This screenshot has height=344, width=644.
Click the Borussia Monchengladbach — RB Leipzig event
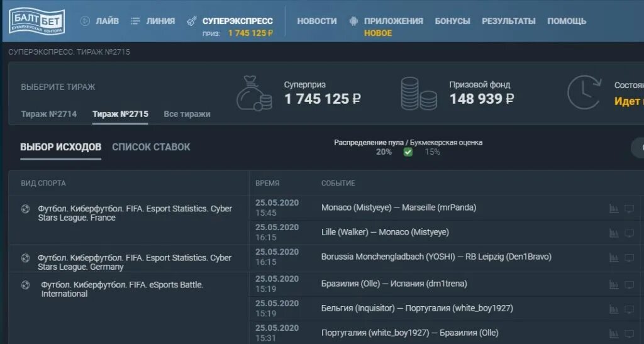click(x=436, y=257)
